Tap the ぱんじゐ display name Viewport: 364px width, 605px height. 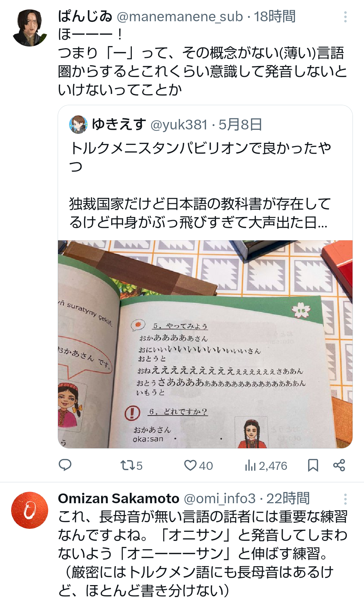pos(85,16)
